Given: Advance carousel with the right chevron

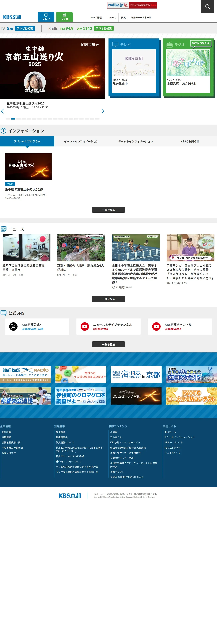Looking at the screenshot, I should pyautogui.click(x=103, y=111).
